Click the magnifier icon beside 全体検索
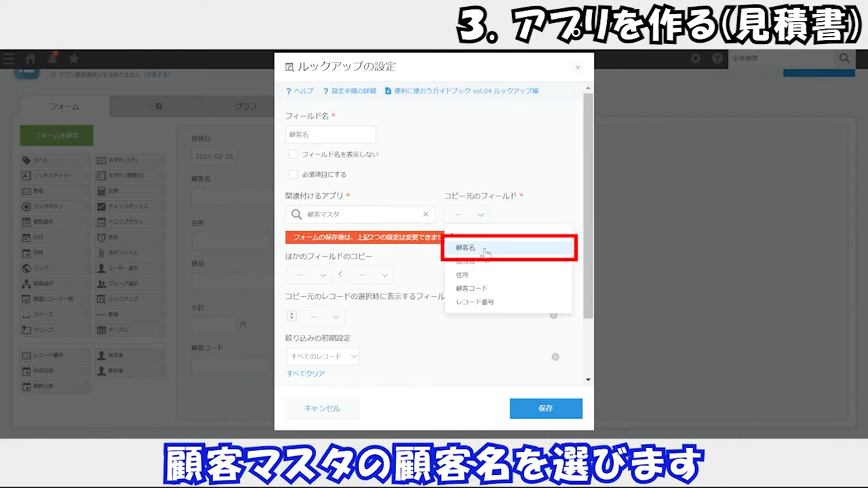This screenshot has height=488, width=868. tap(844, 58)
